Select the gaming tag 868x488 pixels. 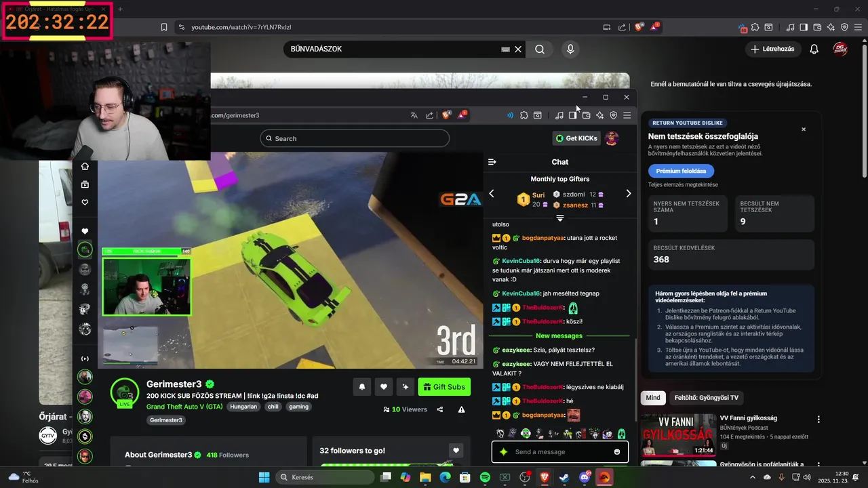point(298,407)
